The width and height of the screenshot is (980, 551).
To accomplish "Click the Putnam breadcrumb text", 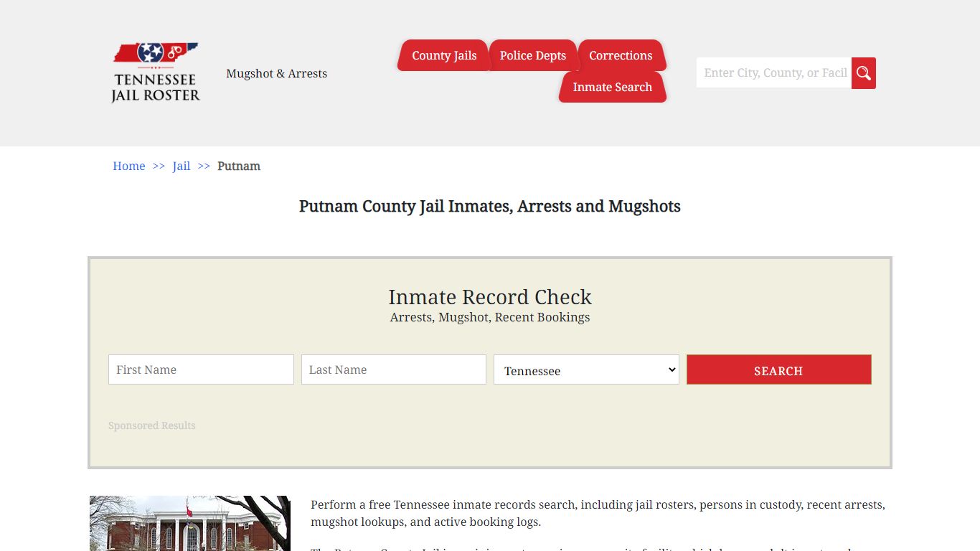I will (239, 166).
